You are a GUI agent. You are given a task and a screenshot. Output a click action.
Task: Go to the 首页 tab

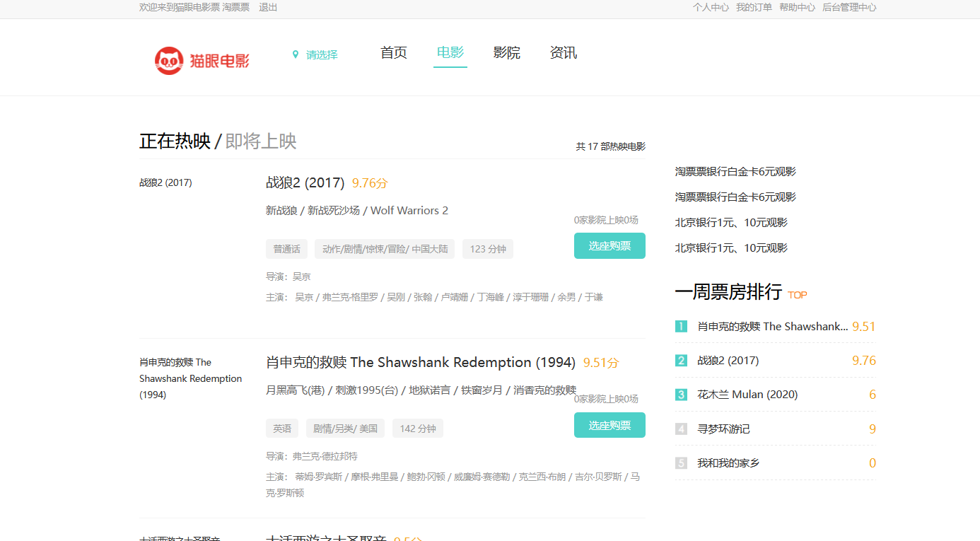pos(393,53)
